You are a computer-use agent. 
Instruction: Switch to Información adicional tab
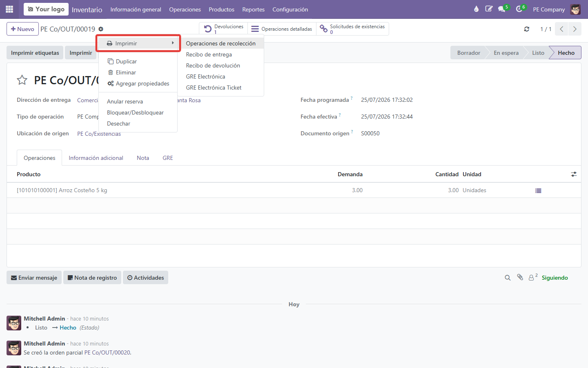(96, 158)
